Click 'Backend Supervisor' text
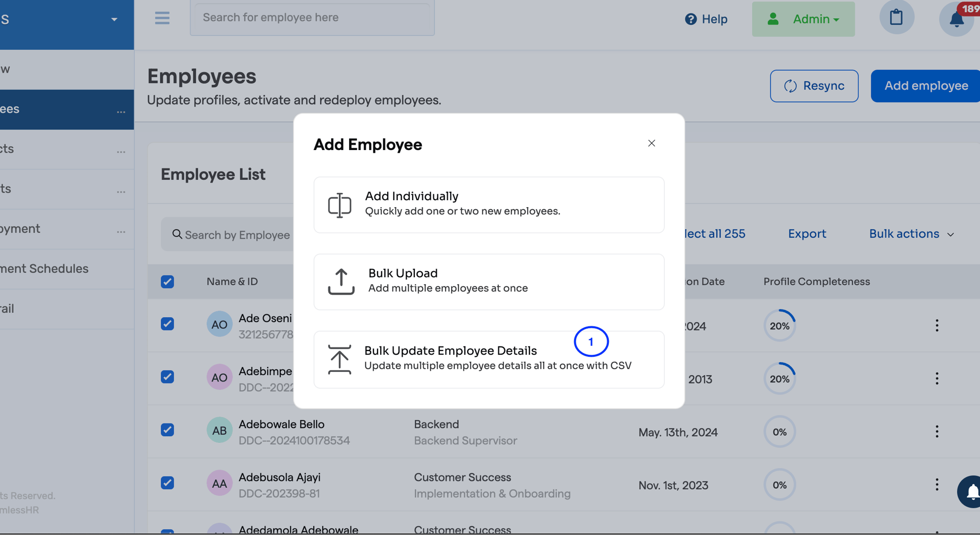 click(x=465, y=440)
